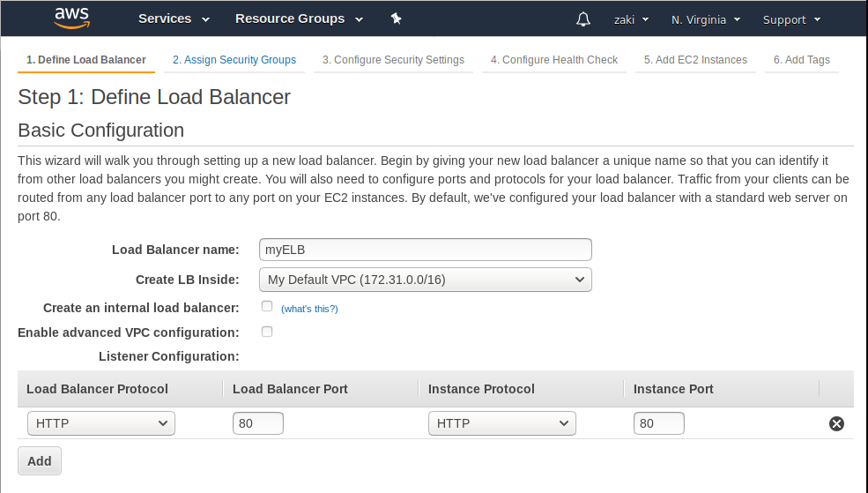Click the Instance Protocol column header
The height and width of the screenshot is (493, 868).
481,389
